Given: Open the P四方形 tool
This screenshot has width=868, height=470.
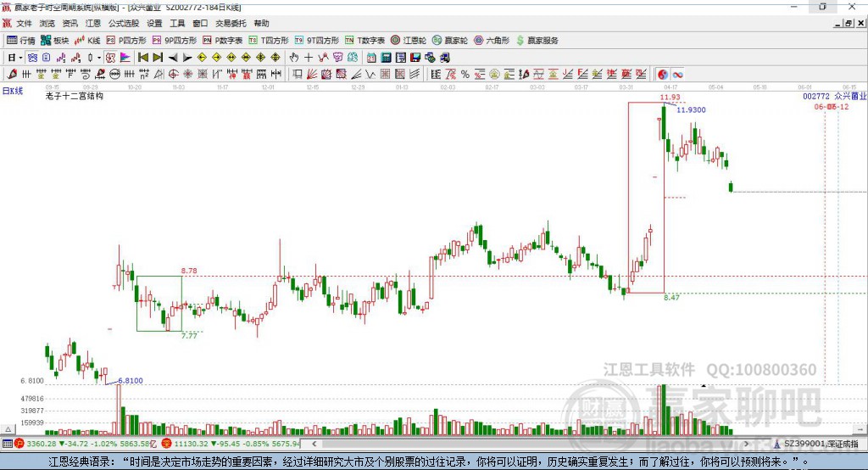Looking at the screenshot, I should [126, 41].
